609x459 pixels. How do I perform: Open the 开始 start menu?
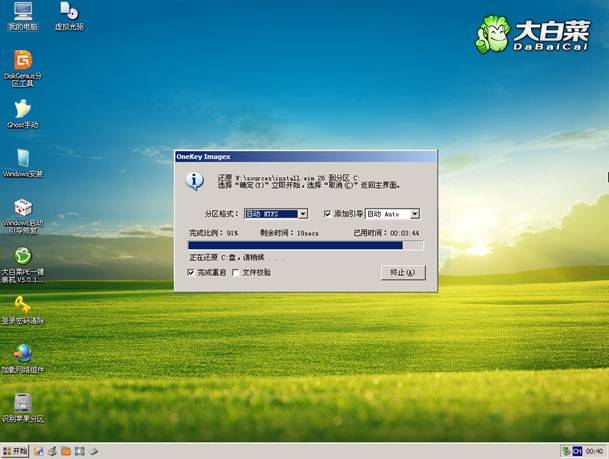pos(15,451)
